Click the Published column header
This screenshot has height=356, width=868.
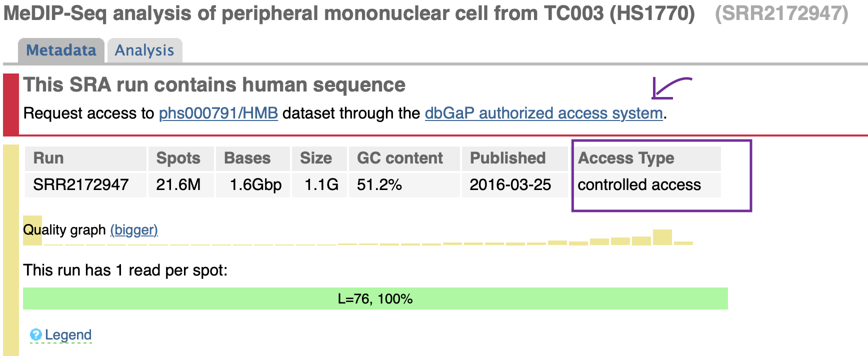pos(507,158)
